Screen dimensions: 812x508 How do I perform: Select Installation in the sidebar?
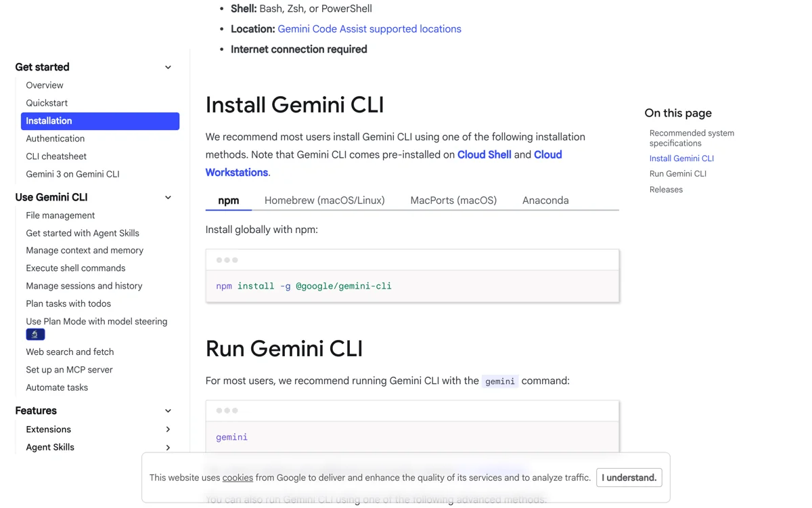[x=100, y=121]
